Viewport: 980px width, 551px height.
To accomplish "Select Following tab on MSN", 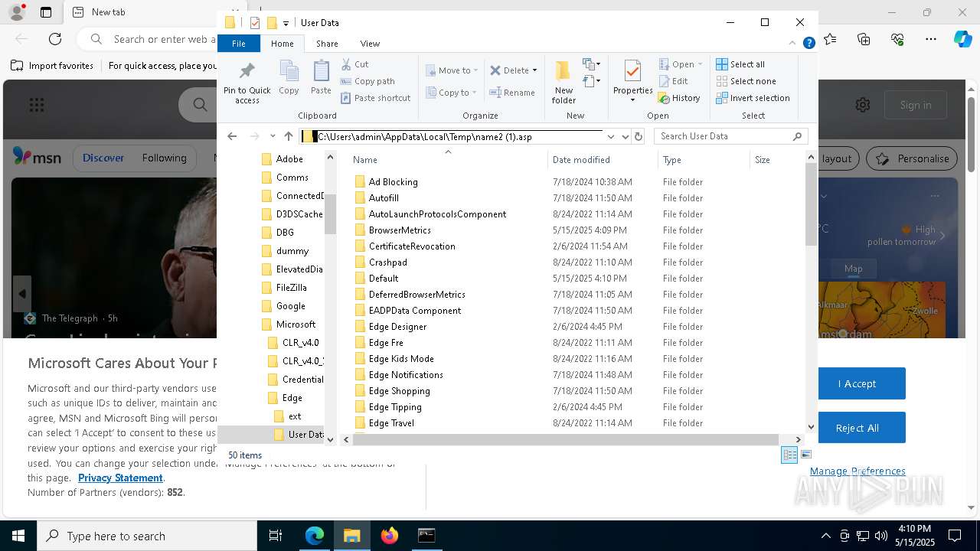I will tap(164, 158).
